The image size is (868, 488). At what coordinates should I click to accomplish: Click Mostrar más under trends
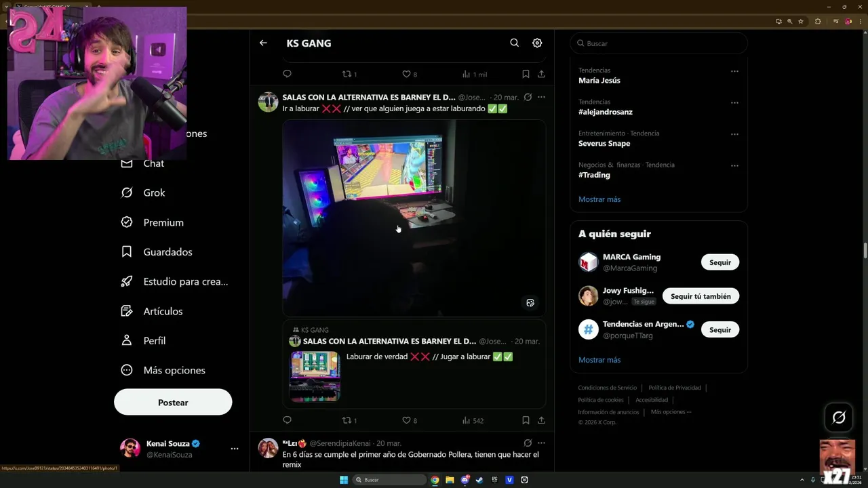click(599, 199)
